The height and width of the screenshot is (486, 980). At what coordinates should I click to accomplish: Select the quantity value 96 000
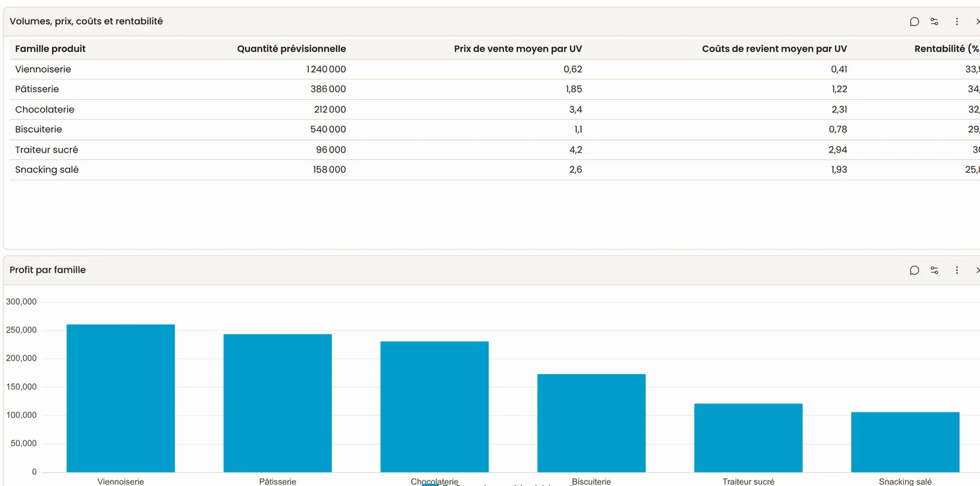click(x=331, y=150)
